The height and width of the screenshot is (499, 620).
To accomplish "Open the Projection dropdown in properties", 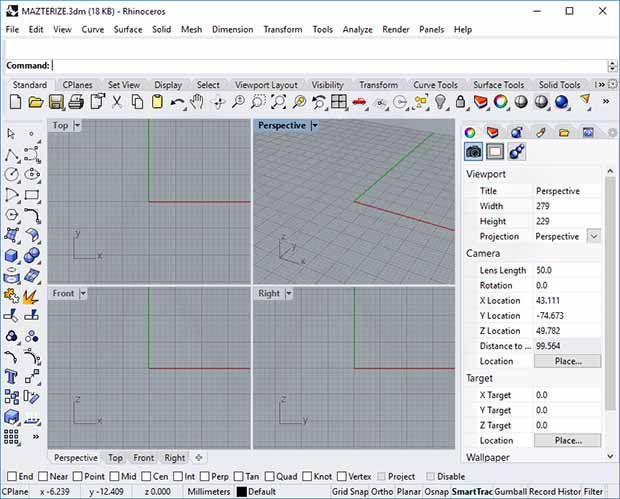I will (594, 236).
